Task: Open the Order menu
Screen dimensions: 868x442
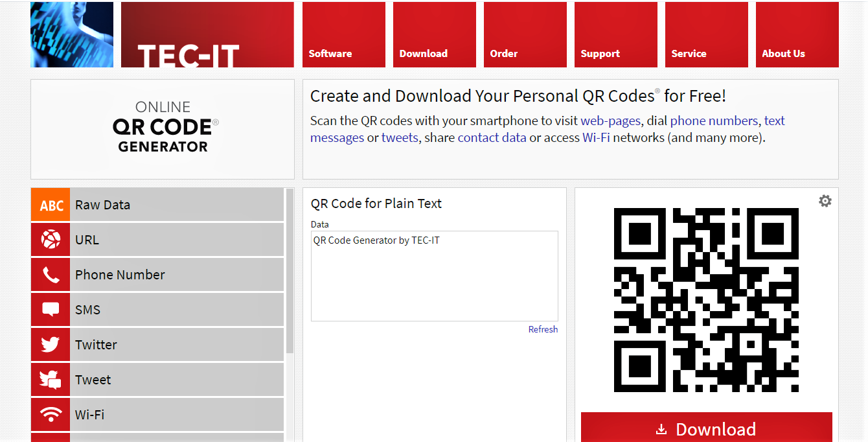Action: pyautogui.click(x=525, y=34)
